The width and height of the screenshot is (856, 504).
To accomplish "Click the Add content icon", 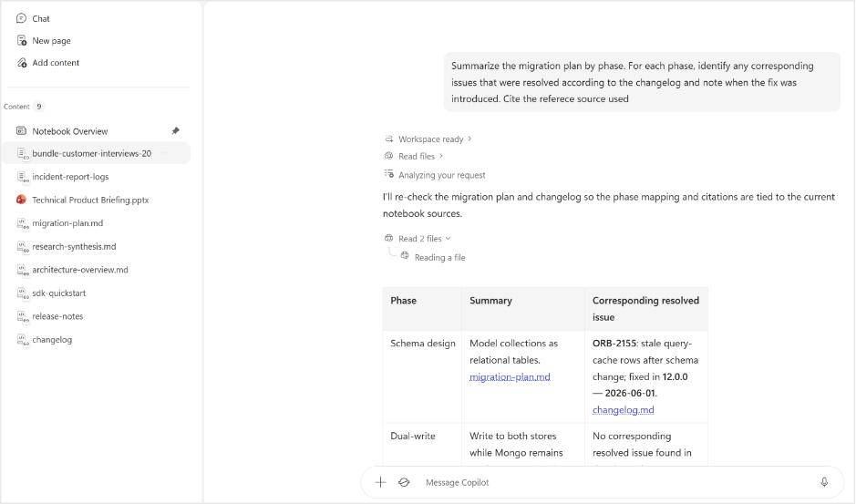I will (x=21, y=63).
